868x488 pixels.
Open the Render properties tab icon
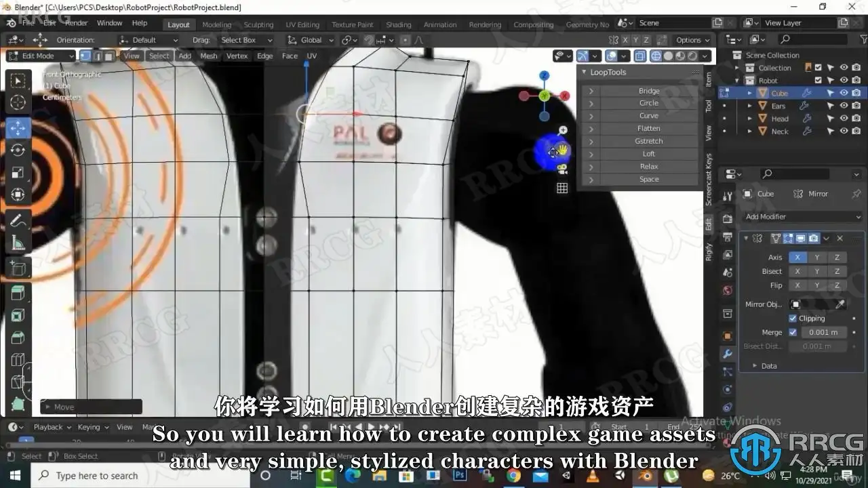(728, 218)
